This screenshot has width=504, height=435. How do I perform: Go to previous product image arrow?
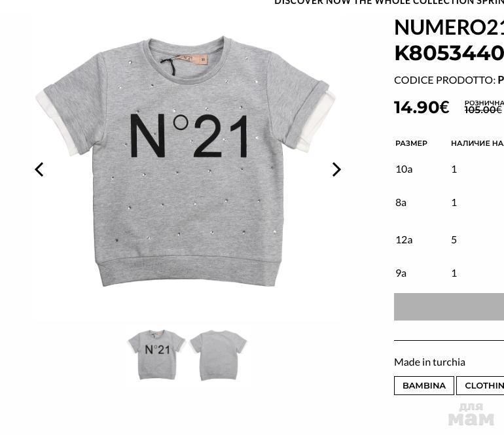[39, 169]
